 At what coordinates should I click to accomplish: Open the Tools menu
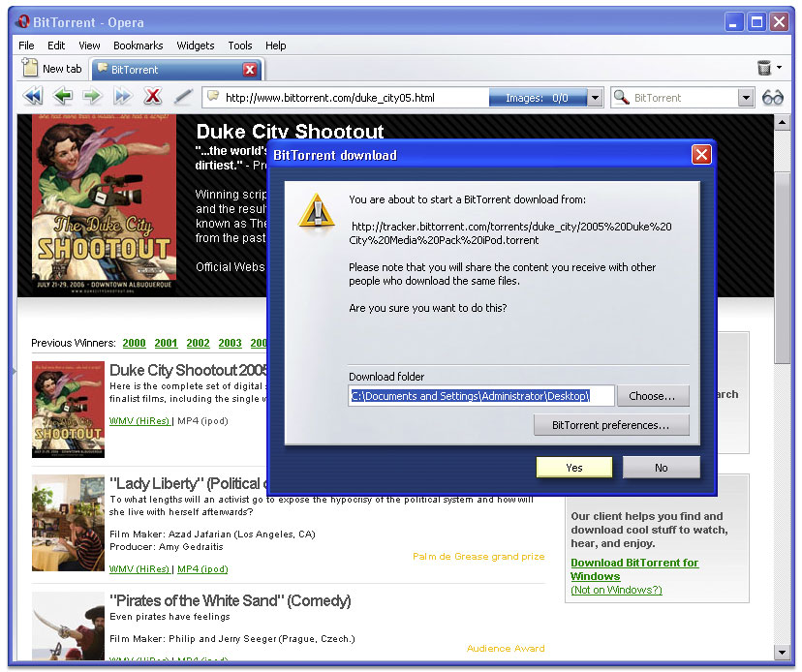point(240,46)
